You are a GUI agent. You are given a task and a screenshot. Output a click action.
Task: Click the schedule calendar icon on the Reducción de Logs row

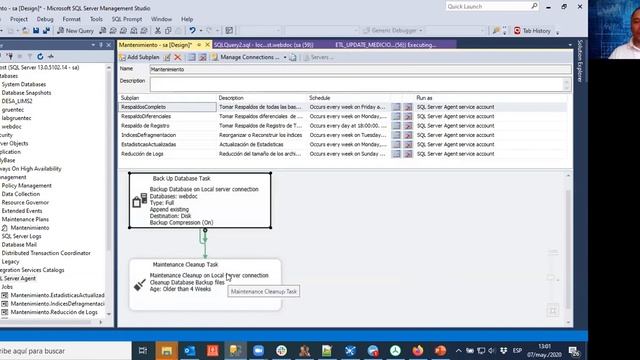pos(396,154)
